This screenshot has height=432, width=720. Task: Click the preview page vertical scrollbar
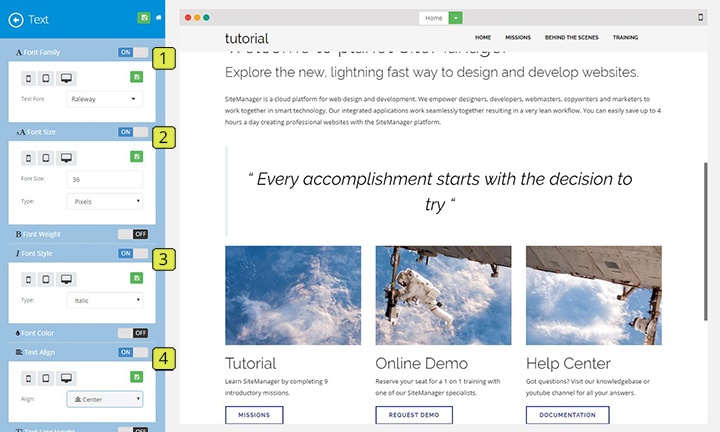pos(706,241)
